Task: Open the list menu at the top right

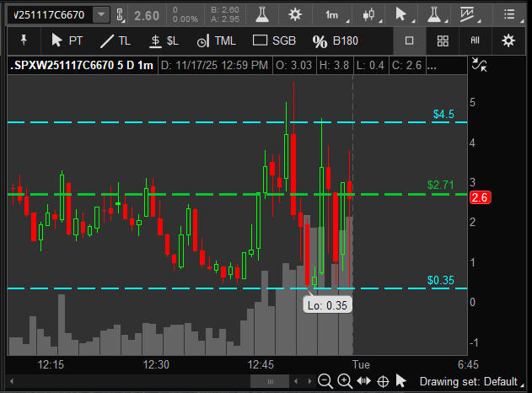Action: click(x=508, y=15)
